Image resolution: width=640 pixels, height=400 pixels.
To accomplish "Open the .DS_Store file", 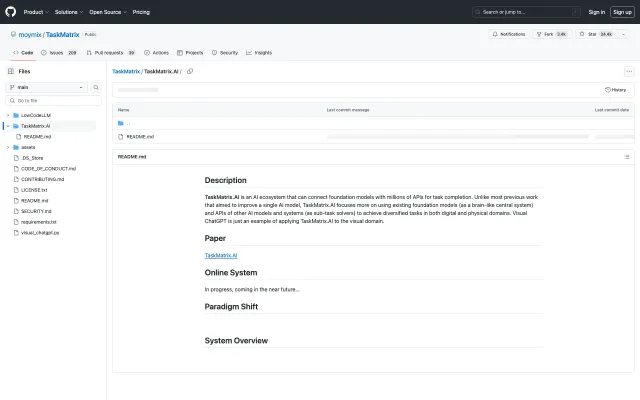I will coord(32,158).
